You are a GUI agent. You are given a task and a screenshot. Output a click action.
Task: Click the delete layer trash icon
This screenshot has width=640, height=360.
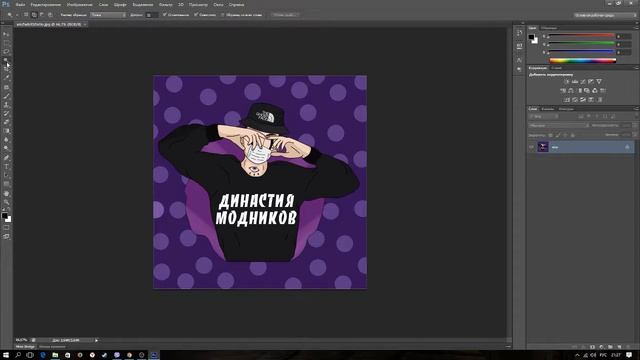[628, 347]
